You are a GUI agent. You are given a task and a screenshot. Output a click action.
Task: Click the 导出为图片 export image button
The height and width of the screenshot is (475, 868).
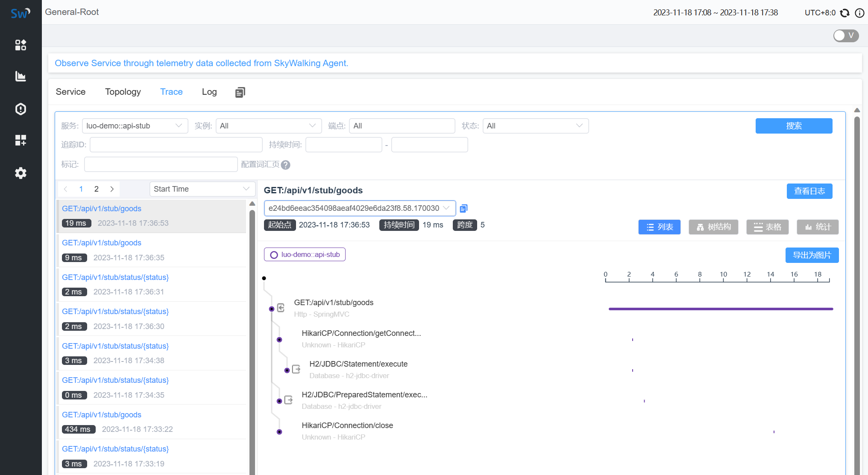coord(812,255)
